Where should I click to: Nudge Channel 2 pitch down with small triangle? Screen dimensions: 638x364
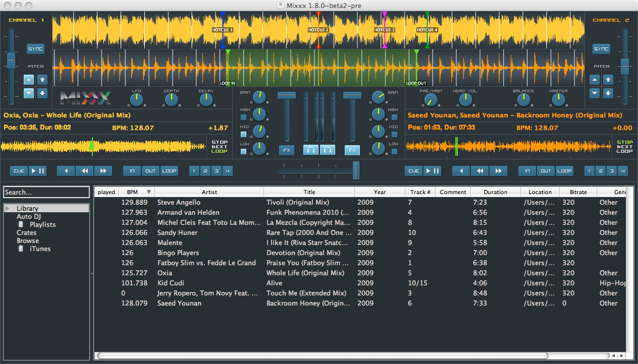(x=595, y=93)
